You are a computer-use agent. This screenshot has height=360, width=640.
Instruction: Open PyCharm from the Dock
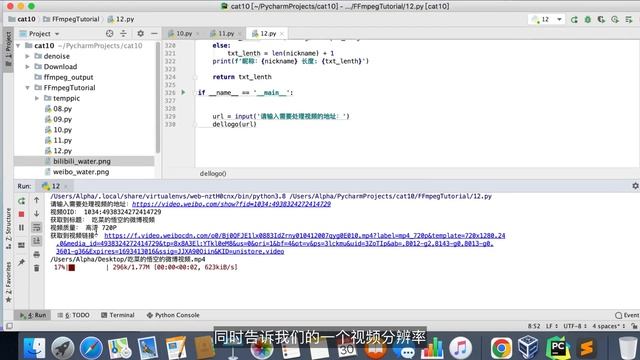point(558,348)
